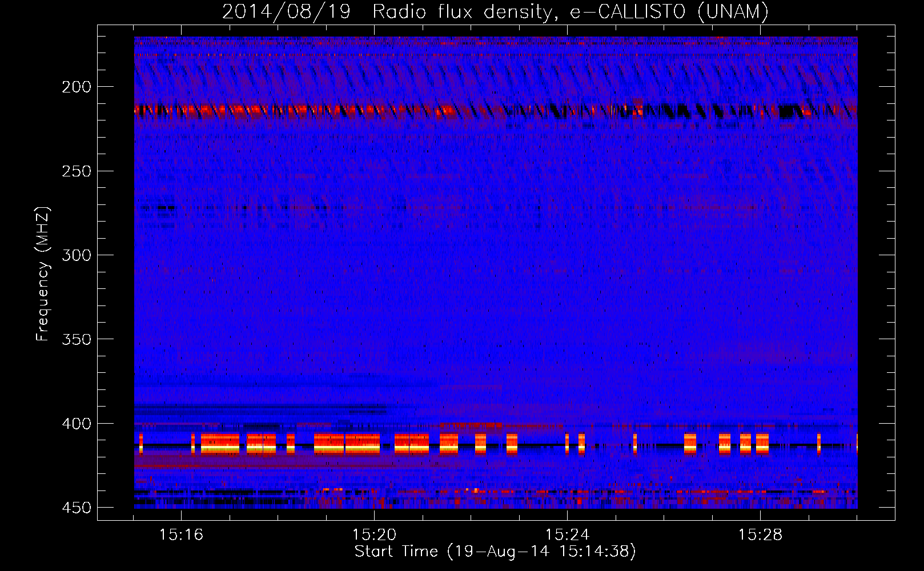Screen dimensions: 924x571
Task: Click the 15:24 time tick label
Action: 567,535
